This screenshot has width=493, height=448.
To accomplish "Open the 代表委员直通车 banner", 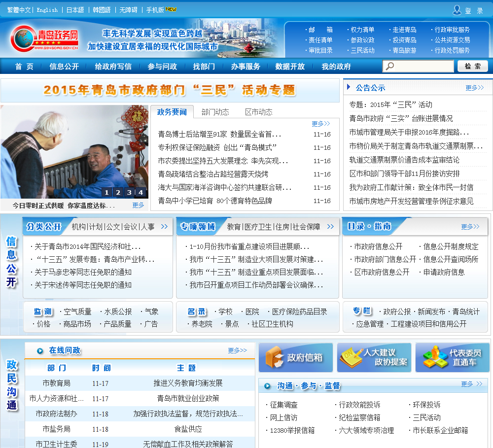I will point(453,357).
